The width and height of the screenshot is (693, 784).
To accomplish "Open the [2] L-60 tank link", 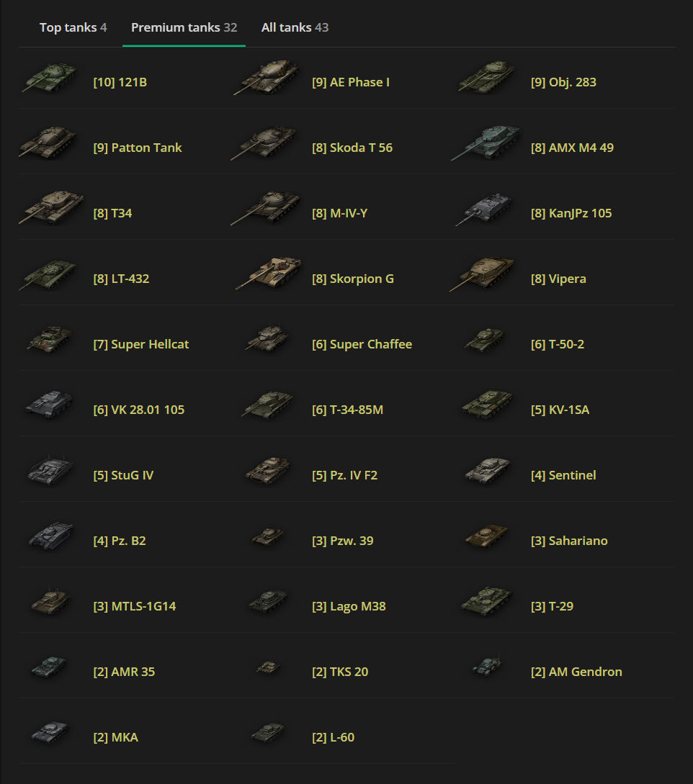I will click(334, 737).
